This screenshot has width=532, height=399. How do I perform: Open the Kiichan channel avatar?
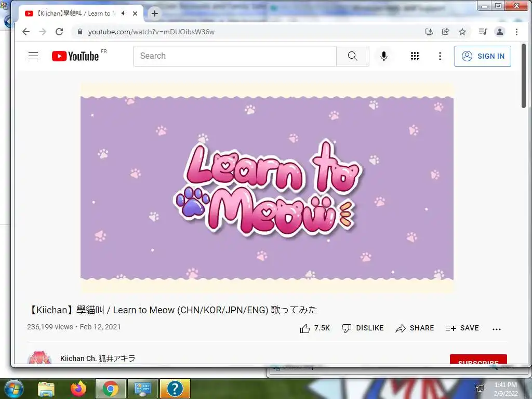(x=39, y=358)
